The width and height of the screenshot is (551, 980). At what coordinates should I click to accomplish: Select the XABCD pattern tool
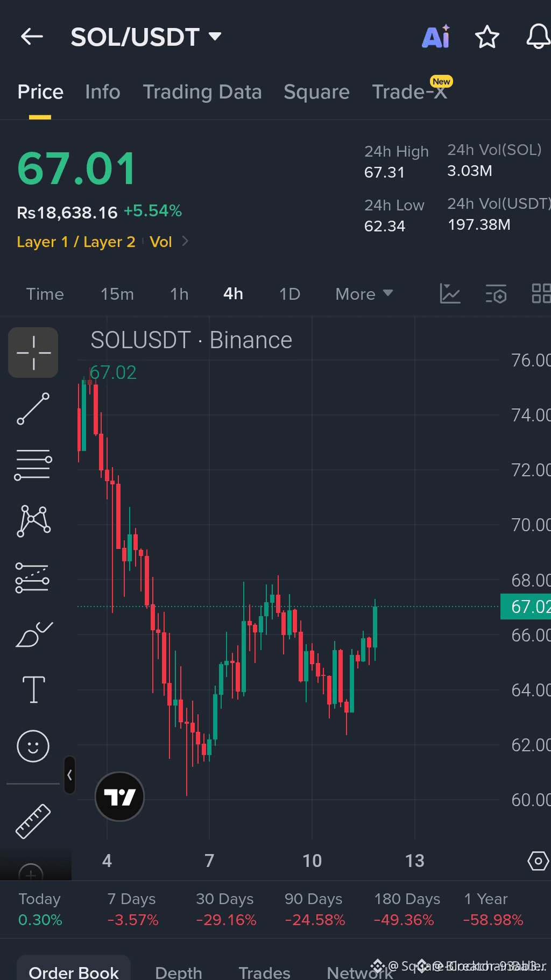[x=33, y=521]
